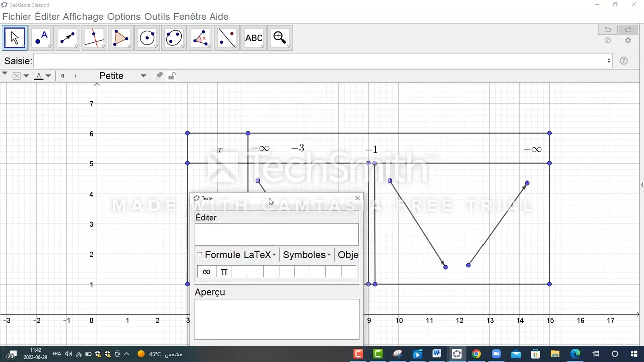Select the Point tool

[41, 38]
